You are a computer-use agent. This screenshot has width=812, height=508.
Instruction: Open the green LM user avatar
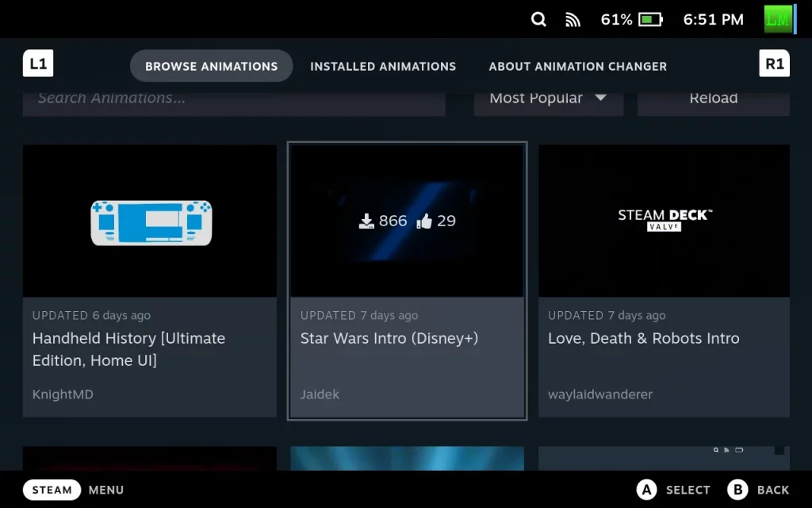[779, 19]
